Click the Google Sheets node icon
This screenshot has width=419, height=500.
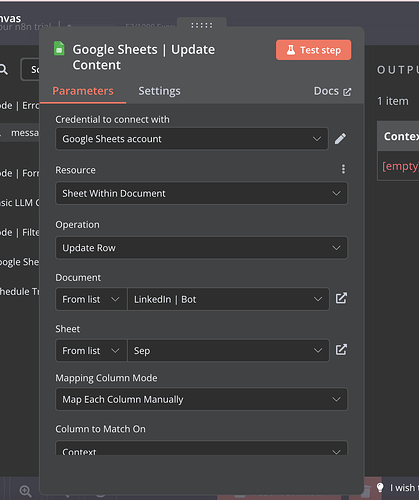pyautogui.click(x=59, y=48)
